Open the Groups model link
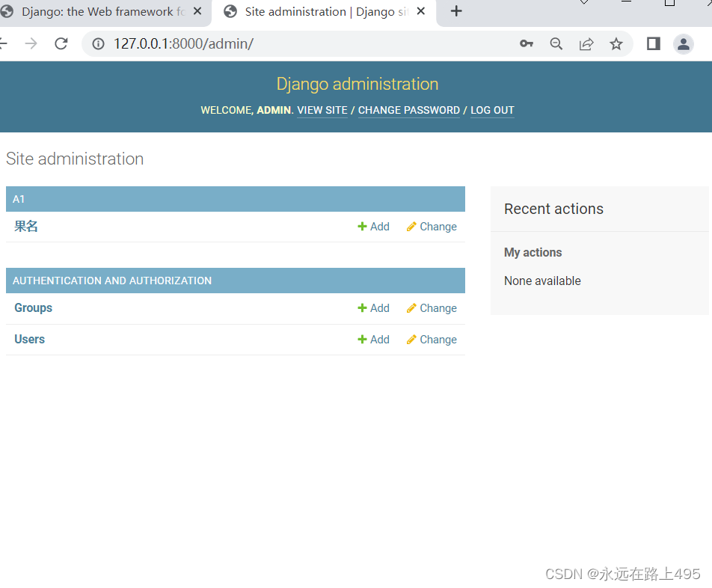The height and width of the screenshot is (588, 712). click(33, 308)
